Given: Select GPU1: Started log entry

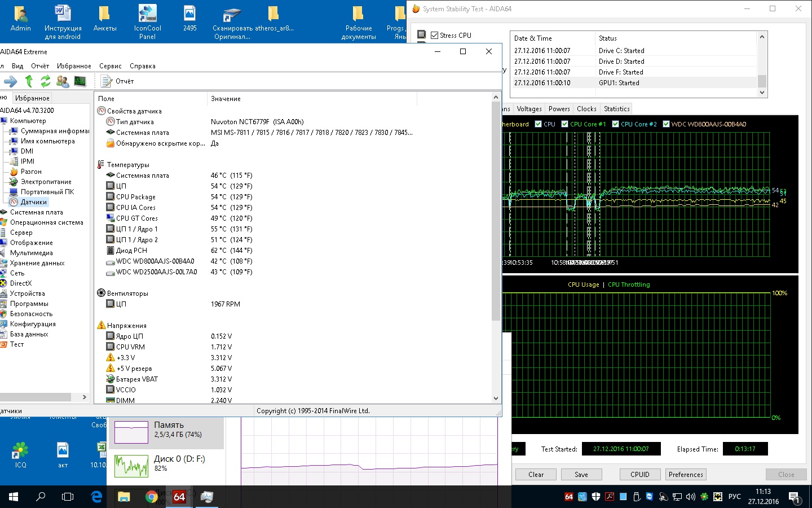Looking at the screenshot, I should pos(634,83).
